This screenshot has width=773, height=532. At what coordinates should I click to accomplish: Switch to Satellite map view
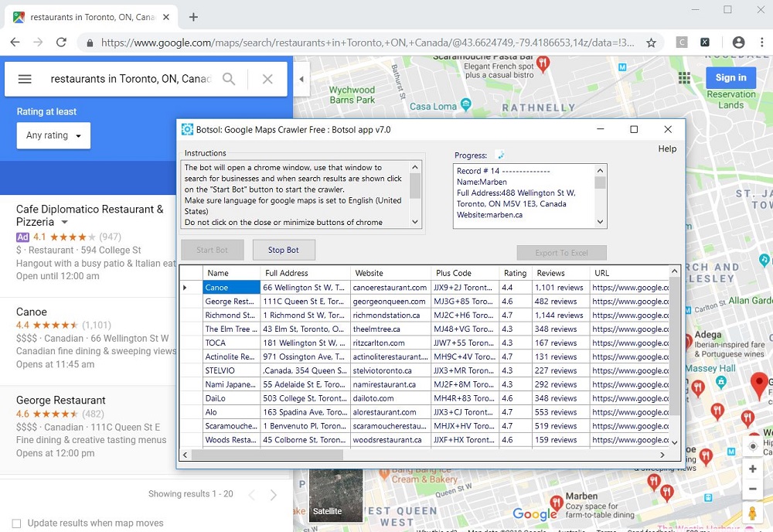tap(335, 495)
